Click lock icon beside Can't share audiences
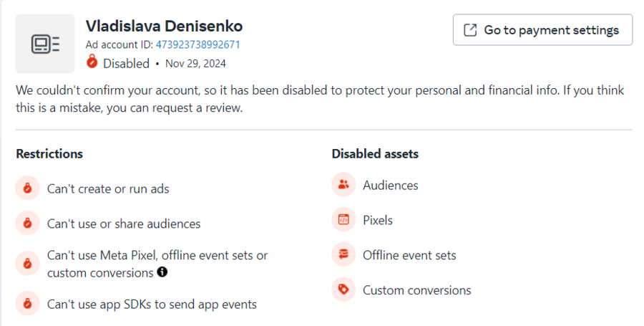This screenshot has height=326, width=644. pyautogui.click(x=27, y=224)
